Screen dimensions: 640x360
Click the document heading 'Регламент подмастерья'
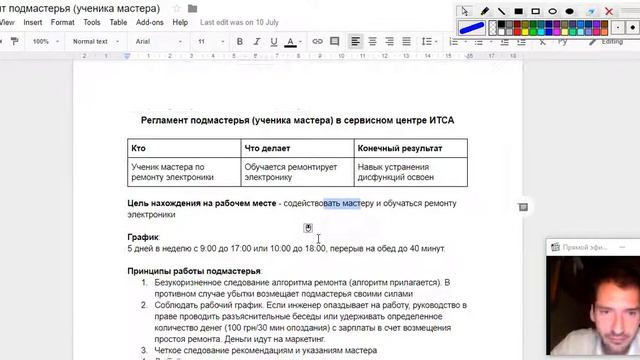298,120
